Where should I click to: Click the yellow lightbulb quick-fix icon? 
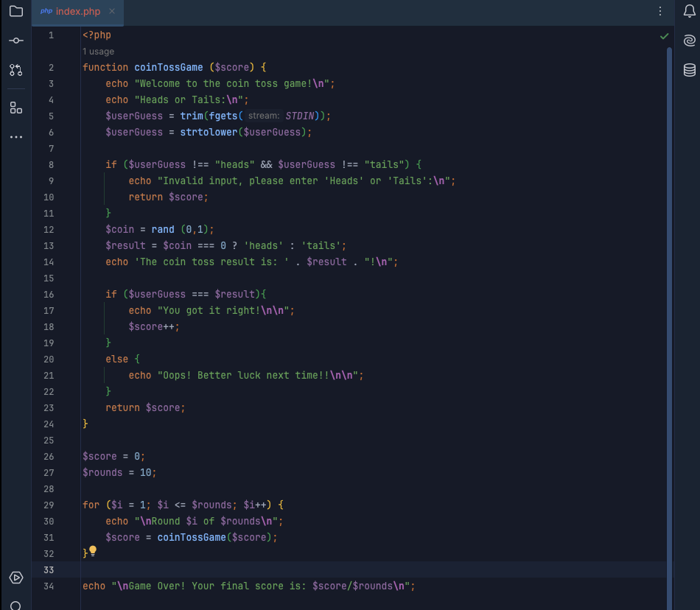tap(93, 551)
